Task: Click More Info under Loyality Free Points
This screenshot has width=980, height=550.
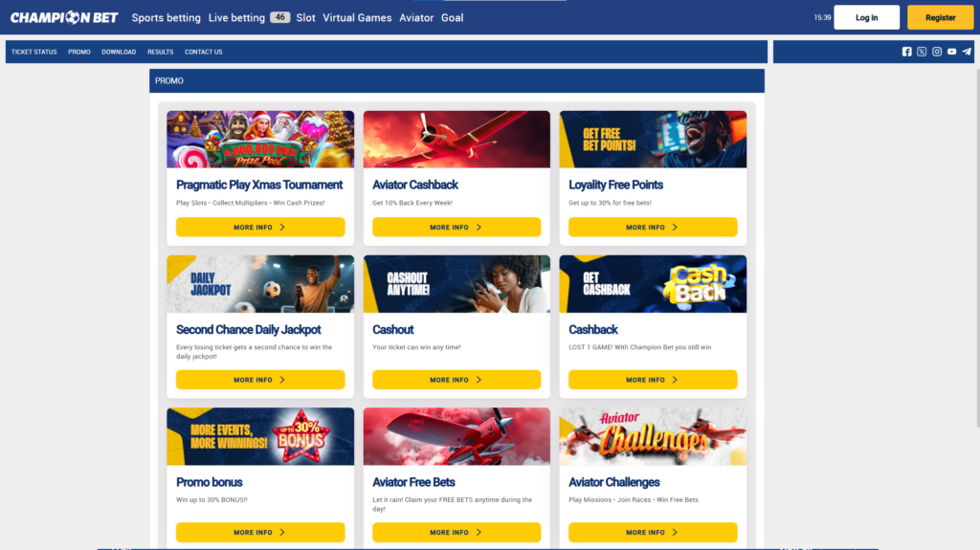Action: (653, 227)
